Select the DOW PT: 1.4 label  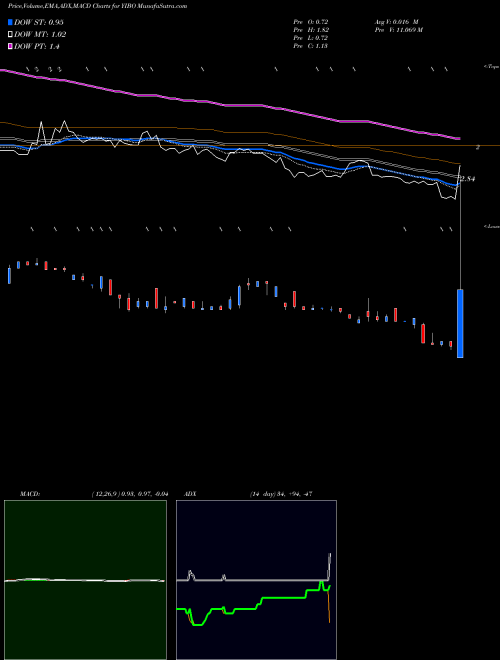coord(37,47)
